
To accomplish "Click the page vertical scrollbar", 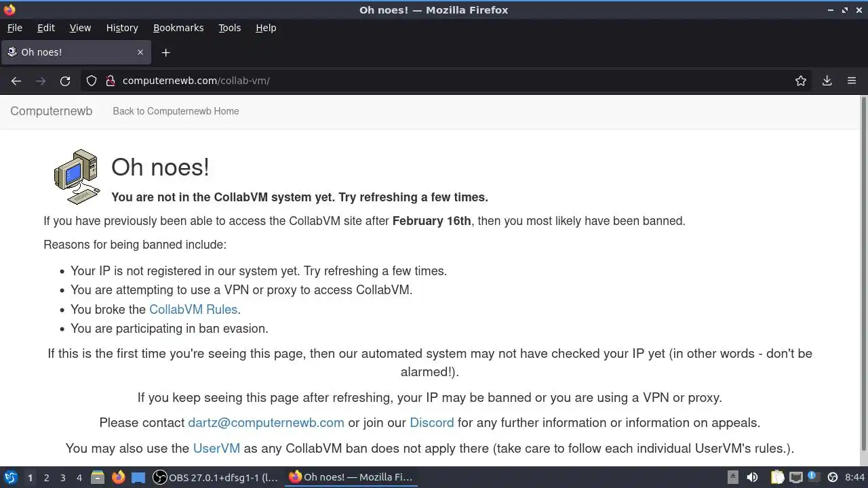I will pos(864,272).
